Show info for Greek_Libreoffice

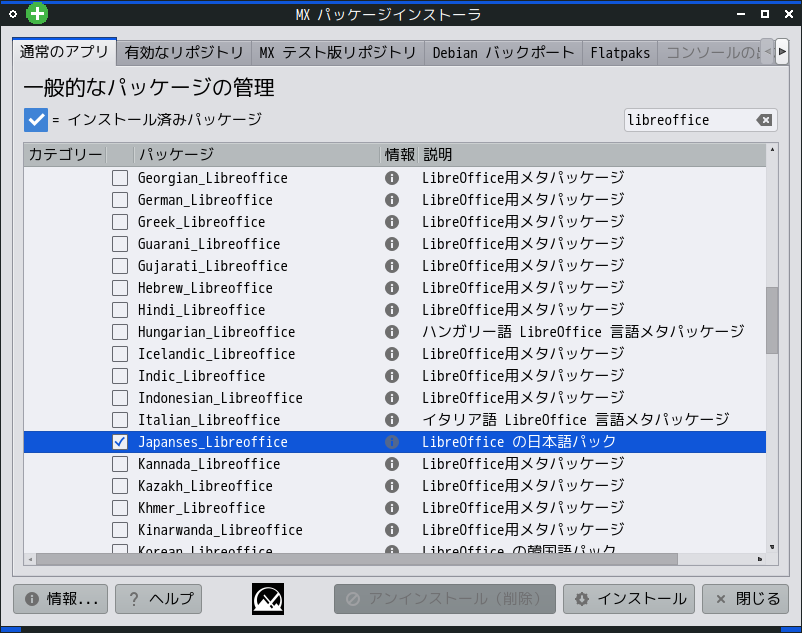(392, 222)
